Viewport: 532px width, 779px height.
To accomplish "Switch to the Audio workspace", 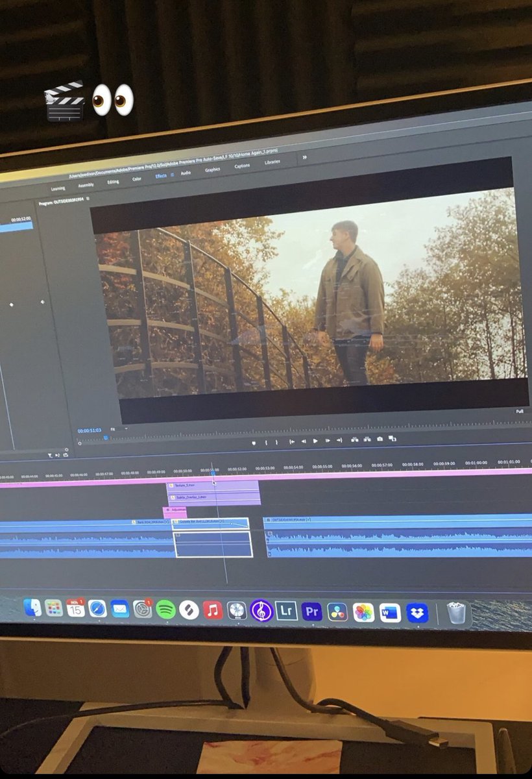I will coord(186,173).
